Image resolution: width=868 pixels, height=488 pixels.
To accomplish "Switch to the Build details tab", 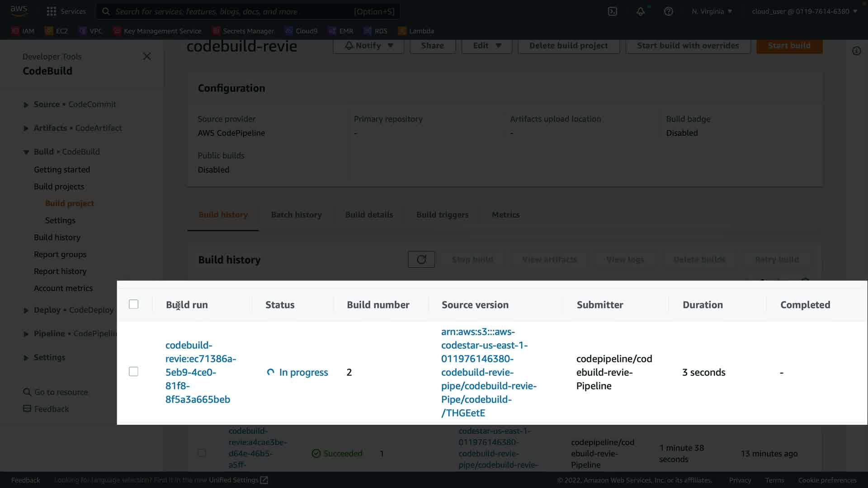I will coord(369,215).
